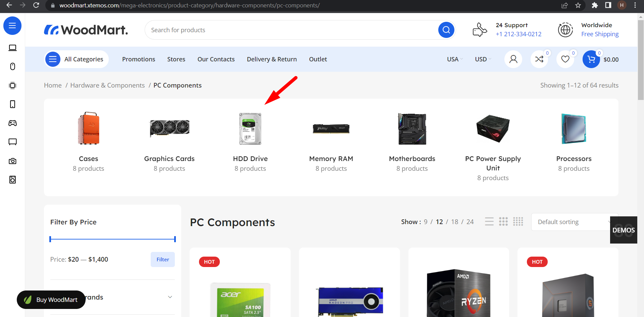Open the browser three-dot menu
Screen dimensions: 644x317
[x=635, y=5]
